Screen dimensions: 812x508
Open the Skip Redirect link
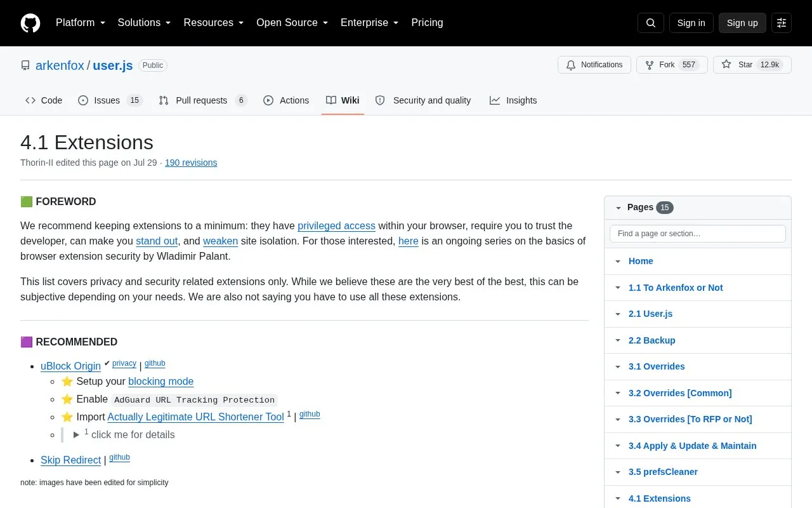coord(70,460)
